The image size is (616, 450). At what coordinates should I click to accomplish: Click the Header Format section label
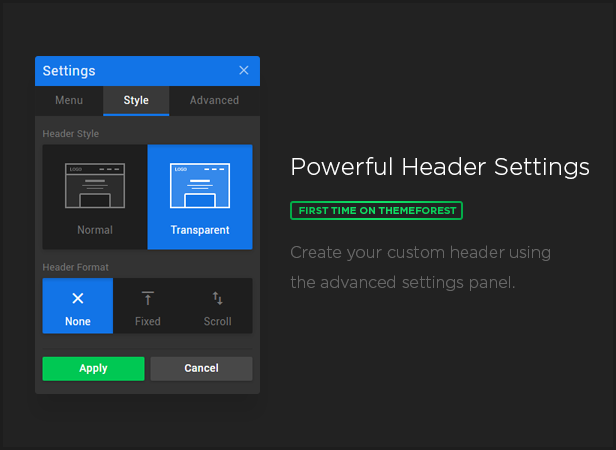coord(75,267)
